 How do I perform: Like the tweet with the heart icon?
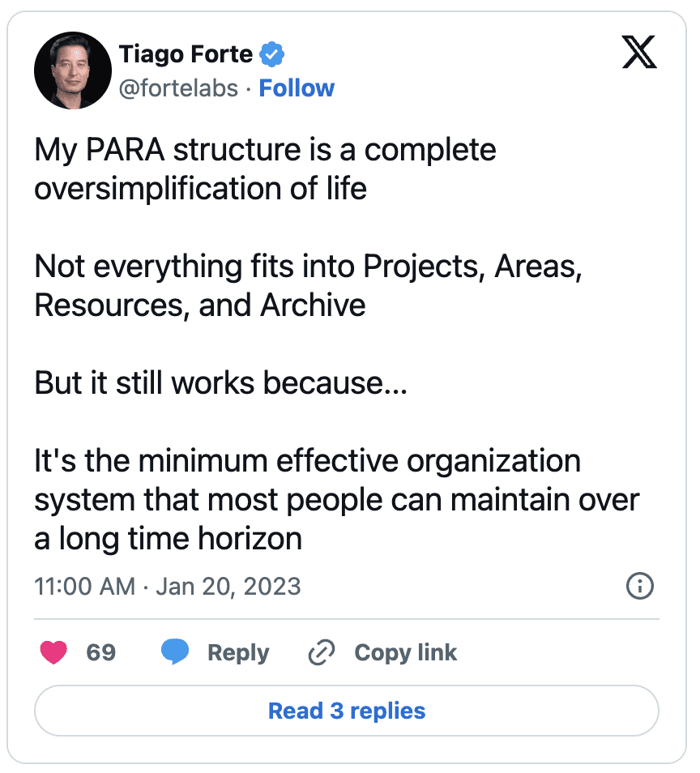click(x=53, y=652)
